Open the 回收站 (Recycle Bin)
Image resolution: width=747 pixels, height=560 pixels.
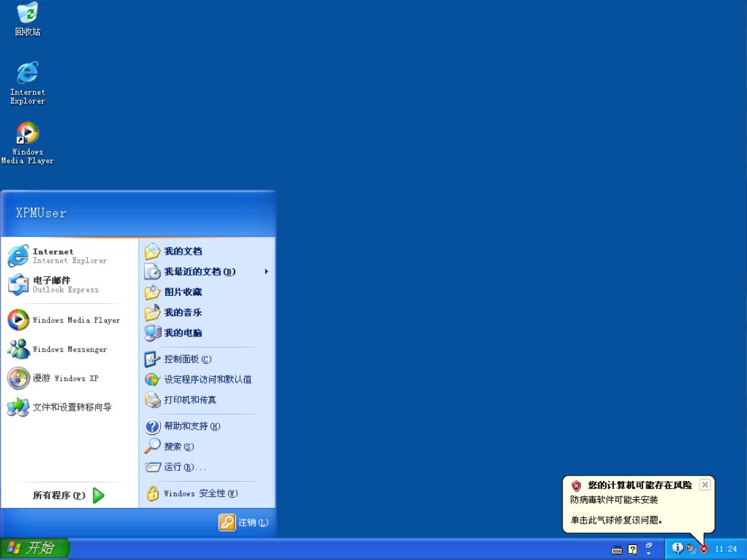point(27,15)
